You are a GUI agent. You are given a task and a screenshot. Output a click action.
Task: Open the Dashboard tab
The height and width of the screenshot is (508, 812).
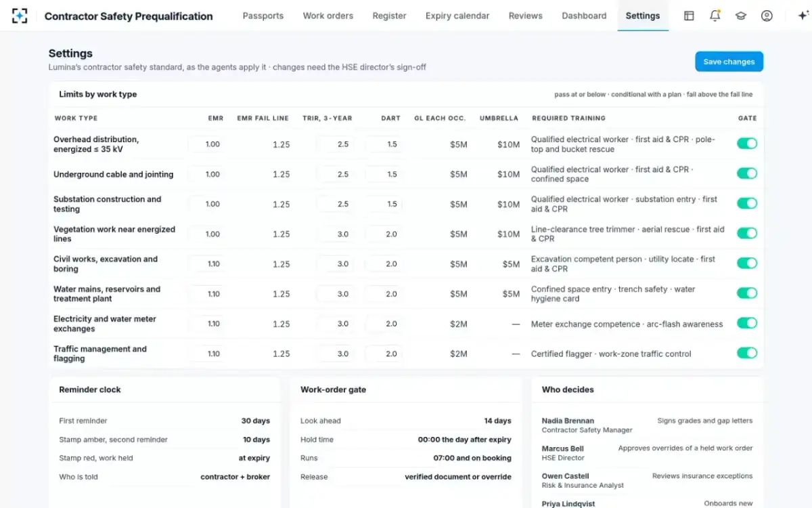point(584,16)
